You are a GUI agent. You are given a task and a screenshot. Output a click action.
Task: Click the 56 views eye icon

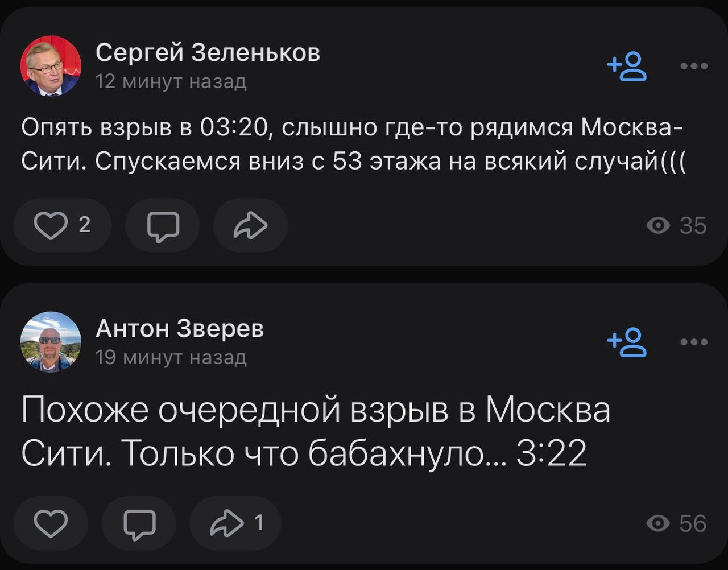pyautogui.click(x=659, y=523)
